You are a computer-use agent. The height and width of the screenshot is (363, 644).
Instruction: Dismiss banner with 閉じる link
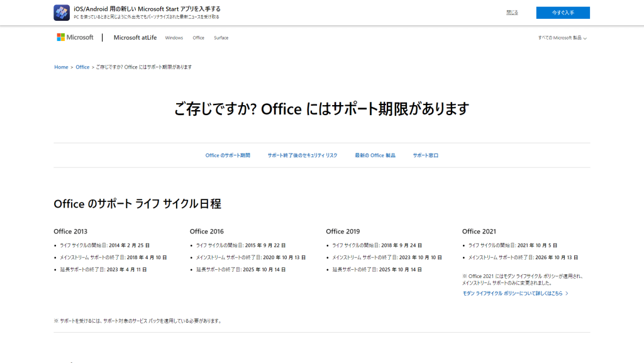512,13
